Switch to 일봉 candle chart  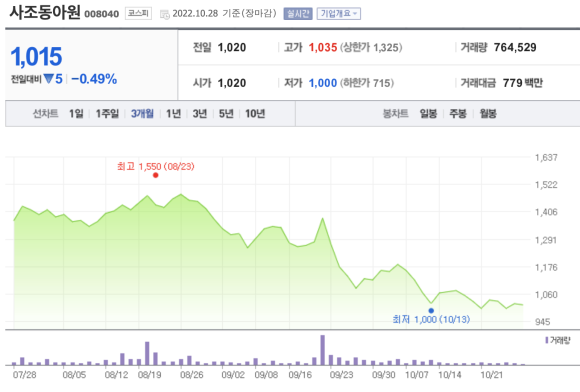428,114
